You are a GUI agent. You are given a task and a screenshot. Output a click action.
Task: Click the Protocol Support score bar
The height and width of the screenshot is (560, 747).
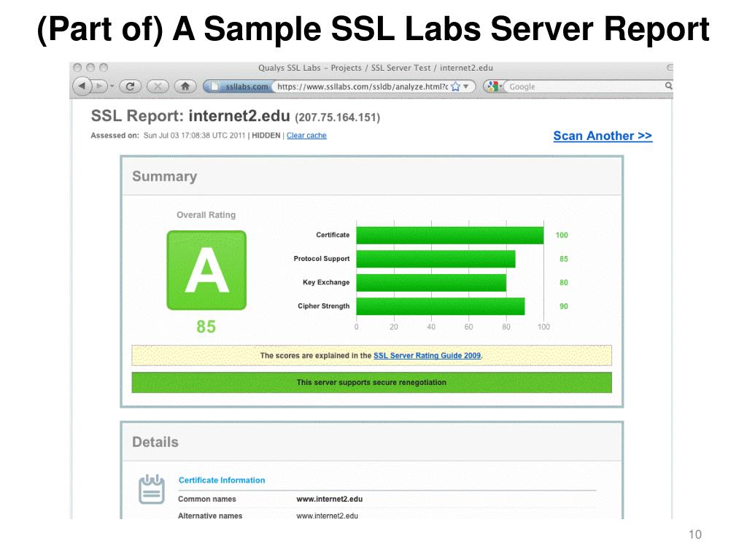point(436,259)
